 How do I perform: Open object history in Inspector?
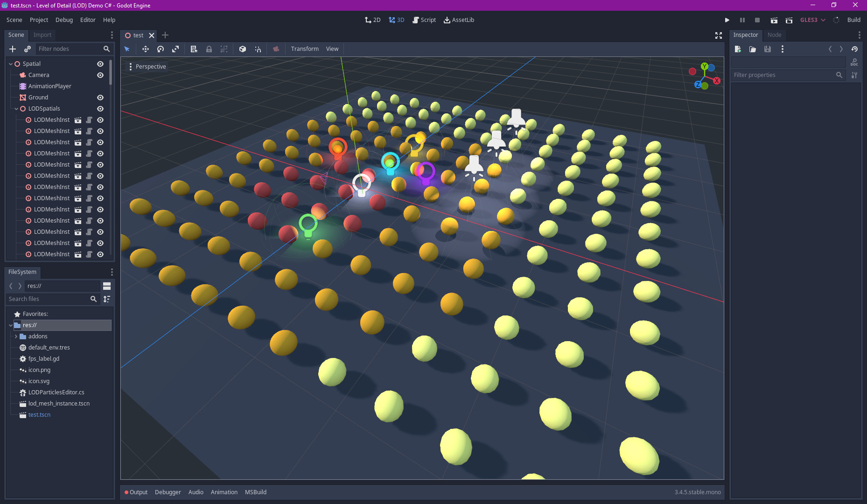point(854,49)
